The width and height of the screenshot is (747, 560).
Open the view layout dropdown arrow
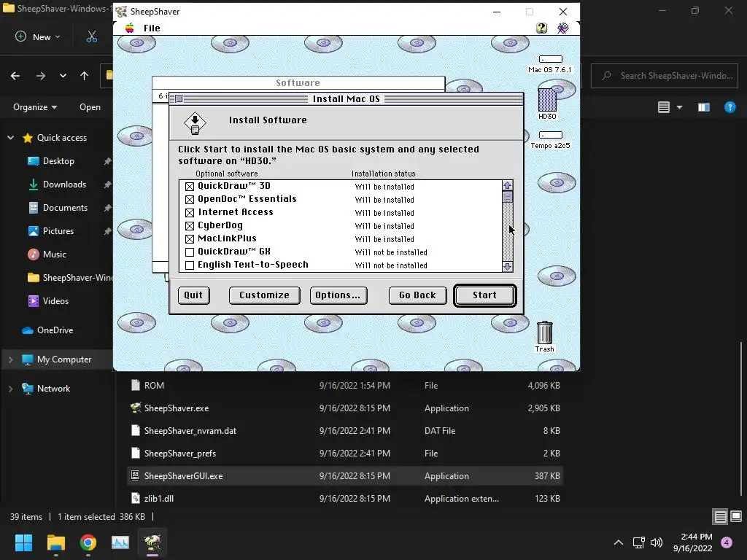coord(679,107)
